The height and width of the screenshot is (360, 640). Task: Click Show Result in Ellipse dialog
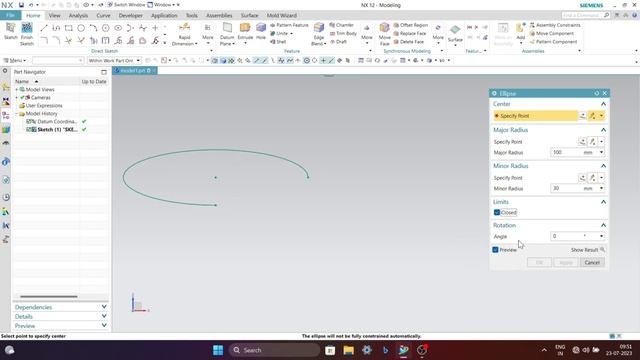tap(587, 250)
